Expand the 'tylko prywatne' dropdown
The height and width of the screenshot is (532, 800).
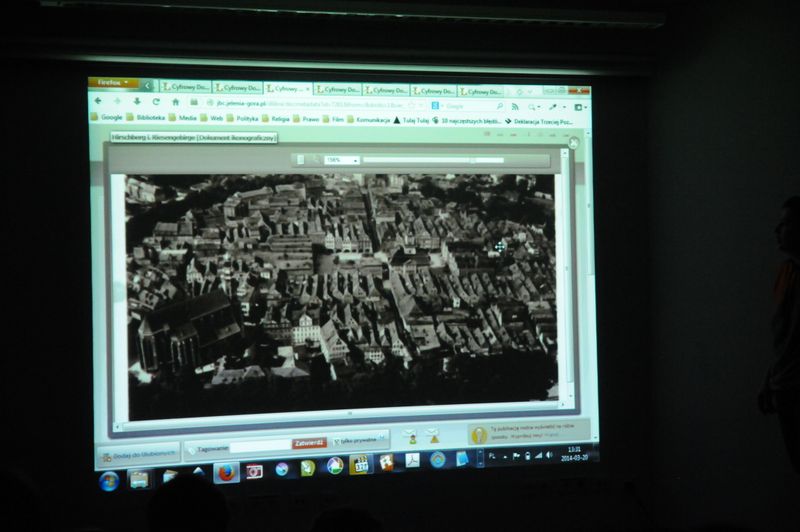[358, 440]
